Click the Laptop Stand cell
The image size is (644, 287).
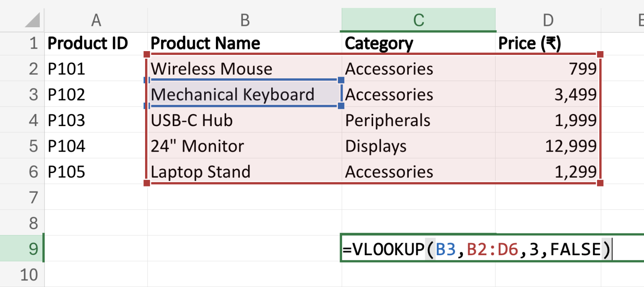pos(244,171)
